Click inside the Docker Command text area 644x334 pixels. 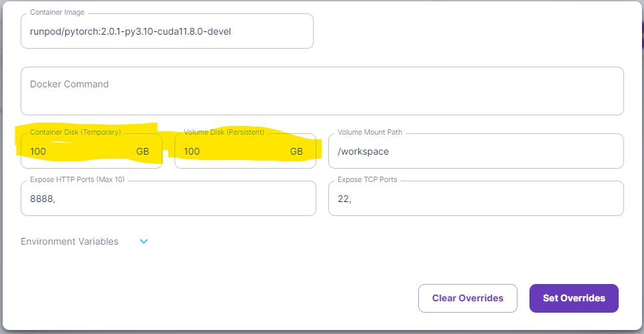(322, 91)
